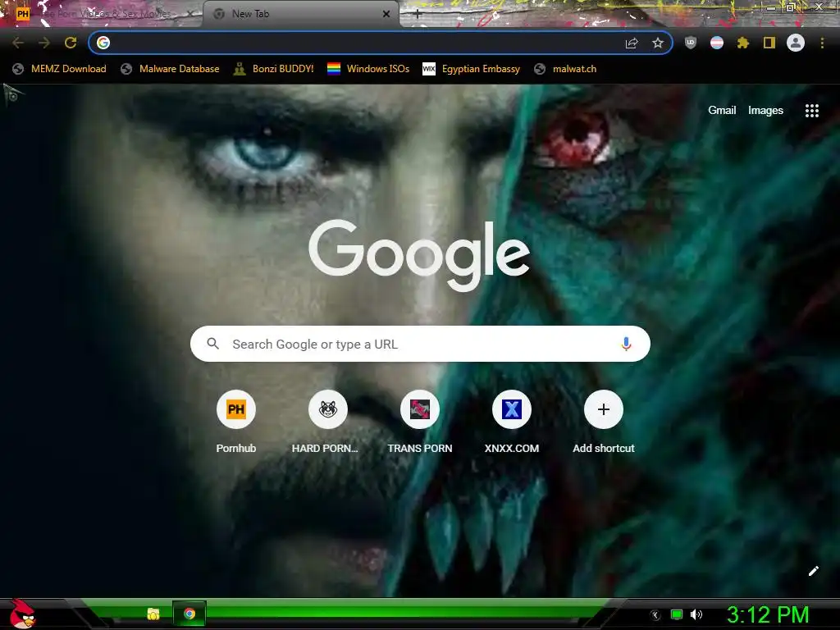Open the MEMZ Download bookmark
840x630 pixels.
coord(59,69)
